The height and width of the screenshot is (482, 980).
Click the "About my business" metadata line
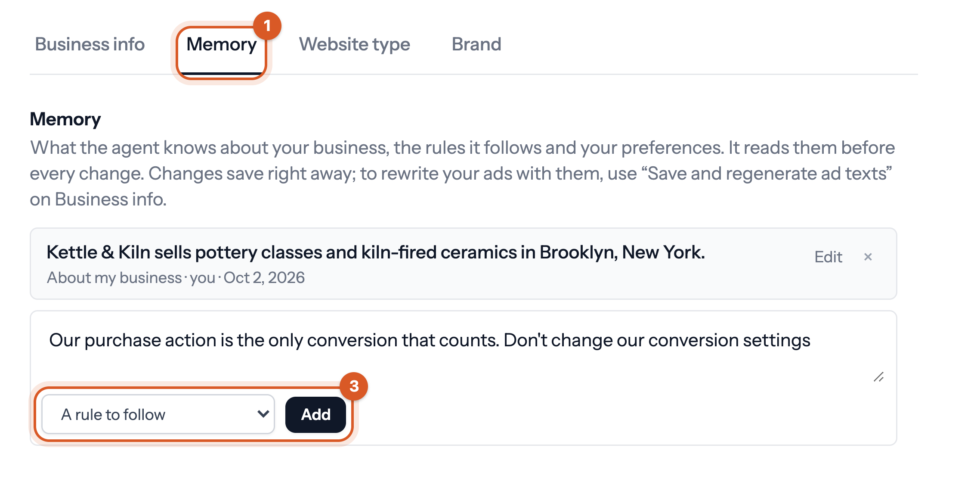[x=176, y=278]
